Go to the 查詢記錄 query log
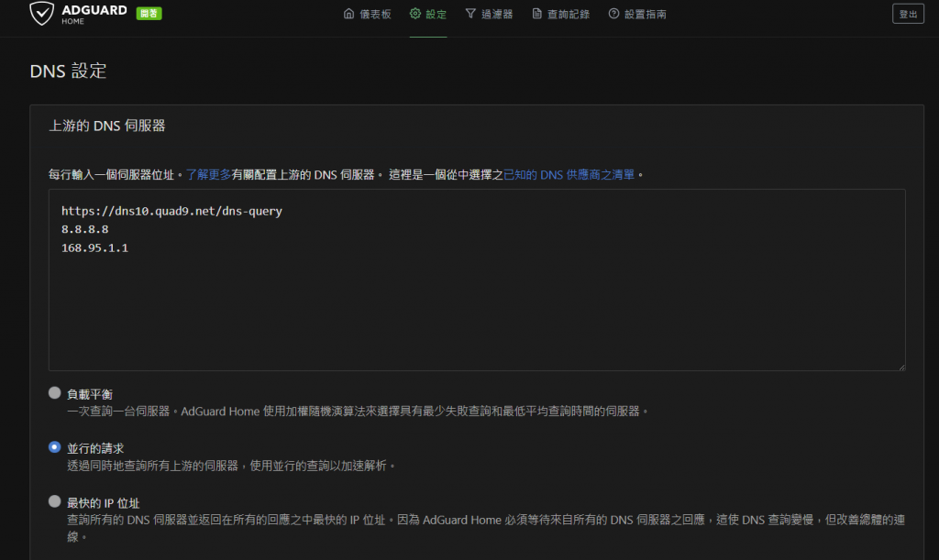939x560 pixels. click(x=561, y=15)
